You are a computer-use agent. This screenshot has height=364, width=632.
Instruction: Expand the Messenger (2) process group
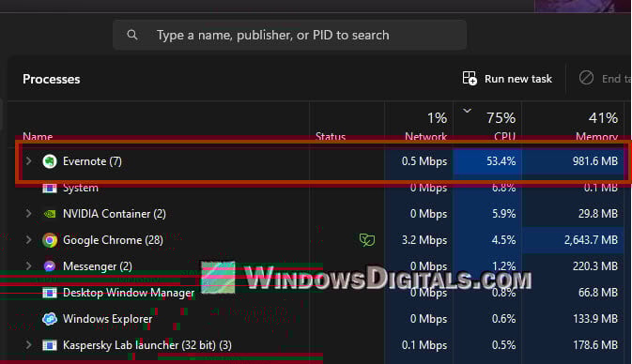28,266
